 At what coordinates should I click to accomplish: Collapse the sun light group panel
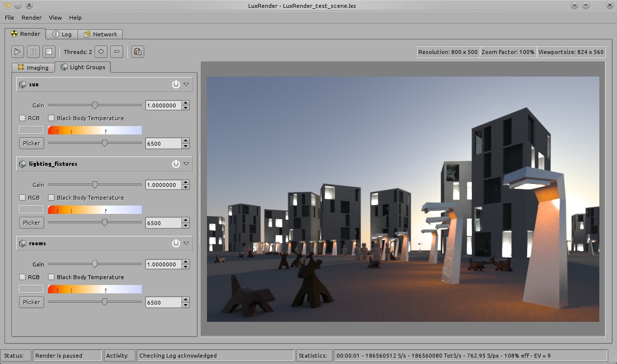point(186,84)
